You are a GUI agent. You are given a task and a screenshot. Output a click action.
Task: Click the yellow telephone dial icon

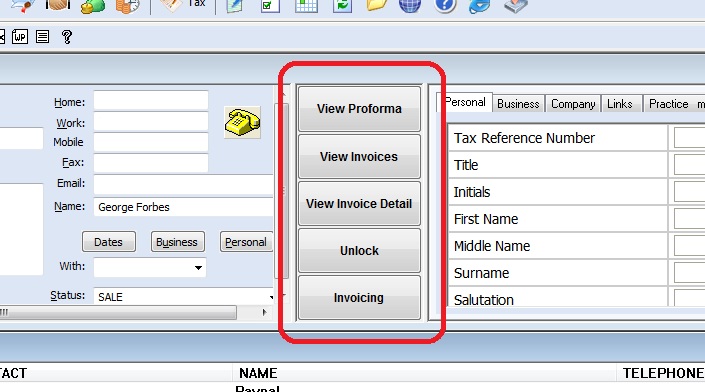point(242,122)
